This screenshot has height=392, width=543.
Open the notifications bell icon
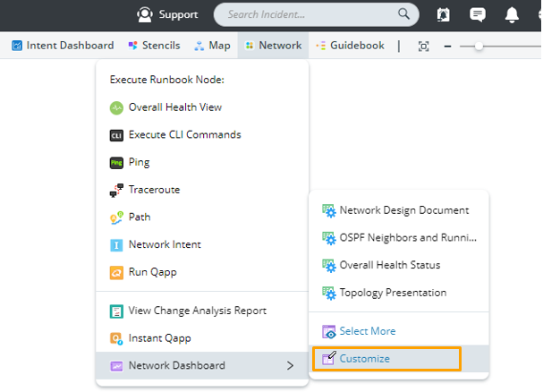[512, 14]
